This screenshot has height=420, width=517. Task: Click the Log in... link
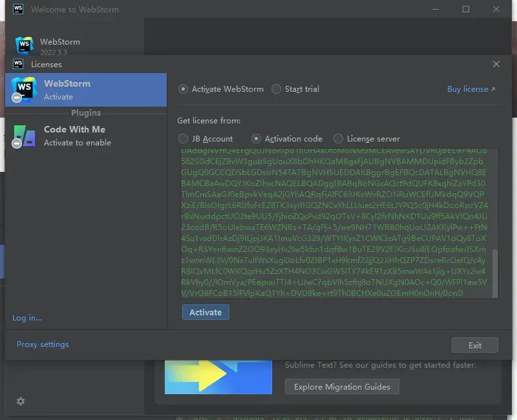coord(27,318)
